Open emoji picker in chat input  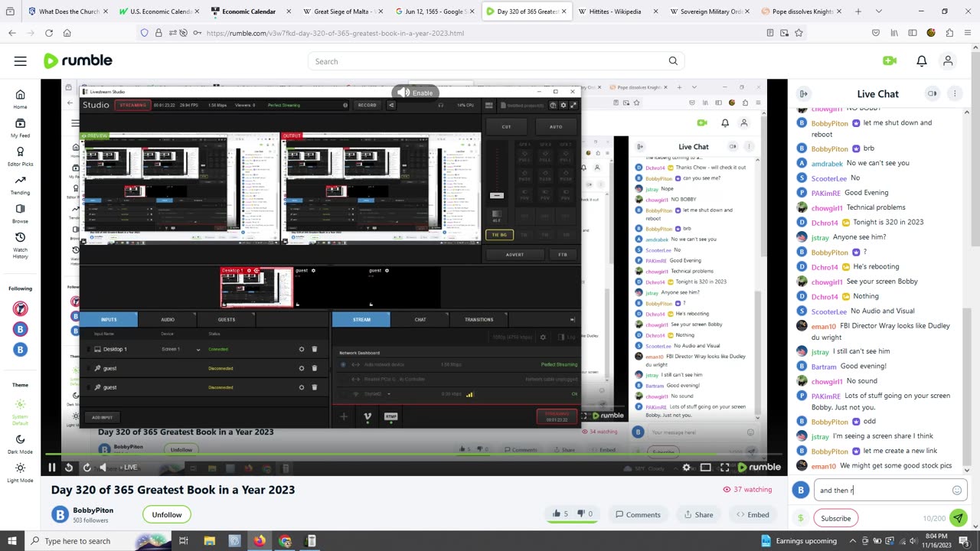tap(957, 491)
